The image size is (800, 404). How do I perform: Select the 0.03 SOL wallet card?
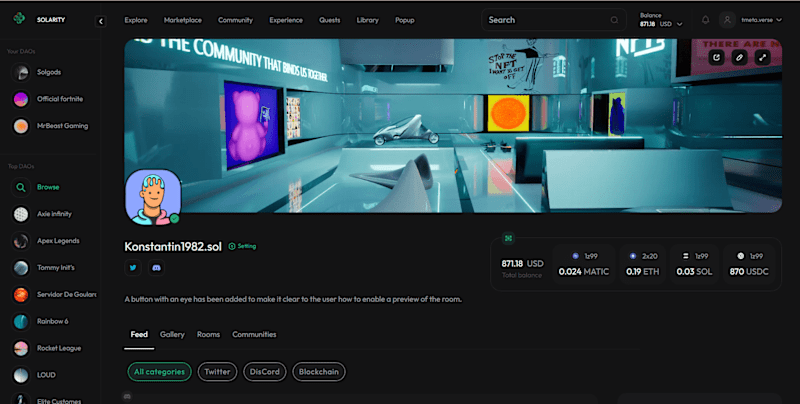(x=694, y=264)
